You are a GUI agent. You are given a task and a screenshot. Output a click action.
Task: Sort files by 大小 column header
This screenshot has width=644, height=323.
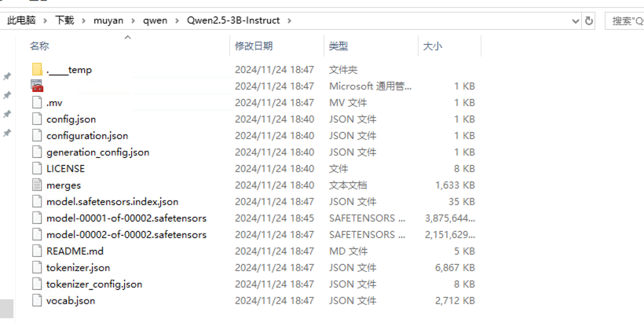tap(432, 46)
